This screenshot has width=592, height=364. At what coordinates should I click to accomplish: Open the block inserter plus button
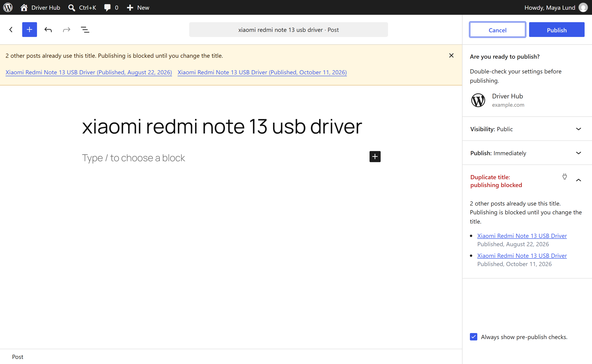coord(29,30)
